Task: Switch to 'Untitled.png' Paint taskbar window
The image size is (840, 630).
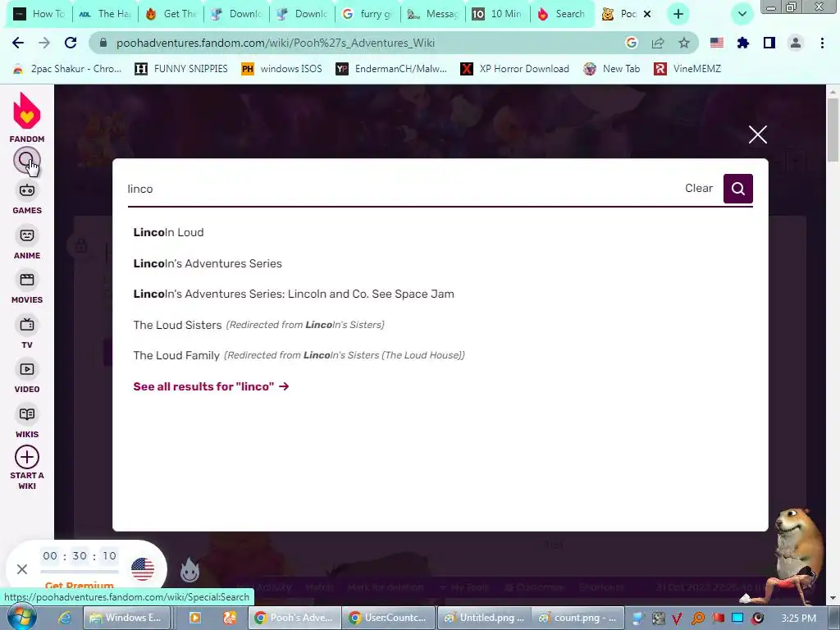Action: tap(484, 618)
